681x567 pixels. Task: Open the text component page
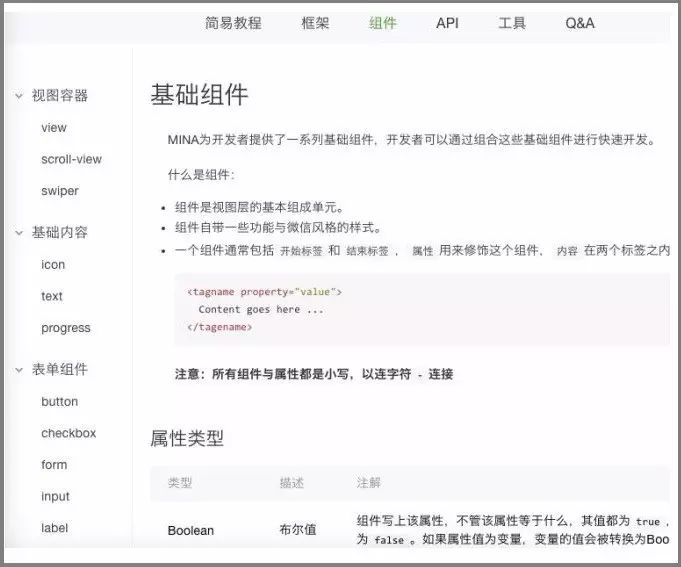click(52, 296)
